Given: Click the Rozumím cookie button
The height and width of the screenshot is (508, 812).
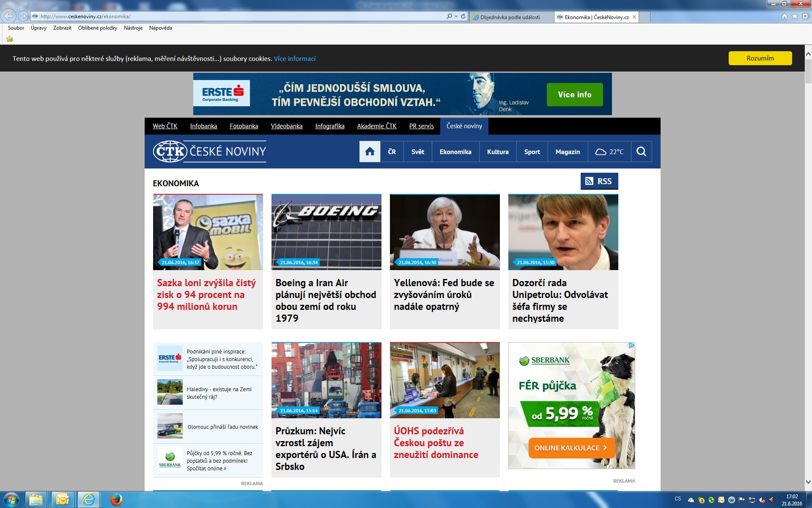Looking at the screenshot, I should [760, 58].
